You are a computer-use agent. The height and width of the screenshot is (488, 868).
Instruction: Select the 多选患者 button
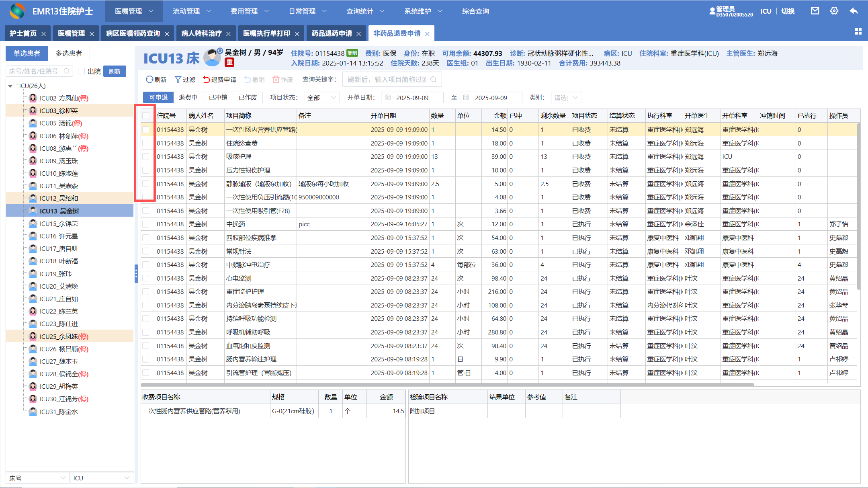(69, 53)
